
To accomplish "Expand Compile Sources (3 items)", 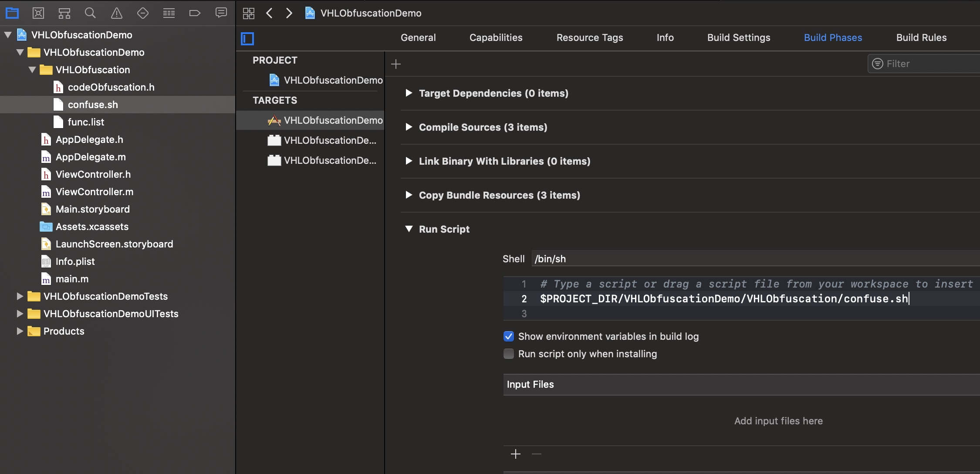I will click(409, 127).
